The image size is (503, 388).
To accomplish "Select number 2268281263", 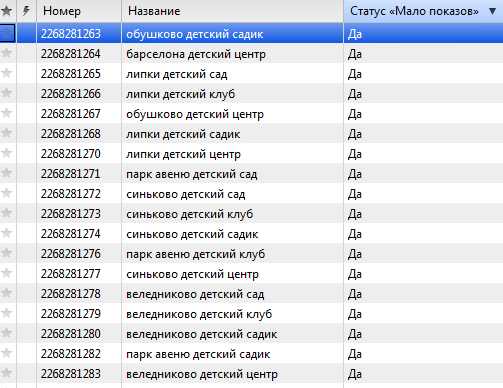I will point(71,34).
